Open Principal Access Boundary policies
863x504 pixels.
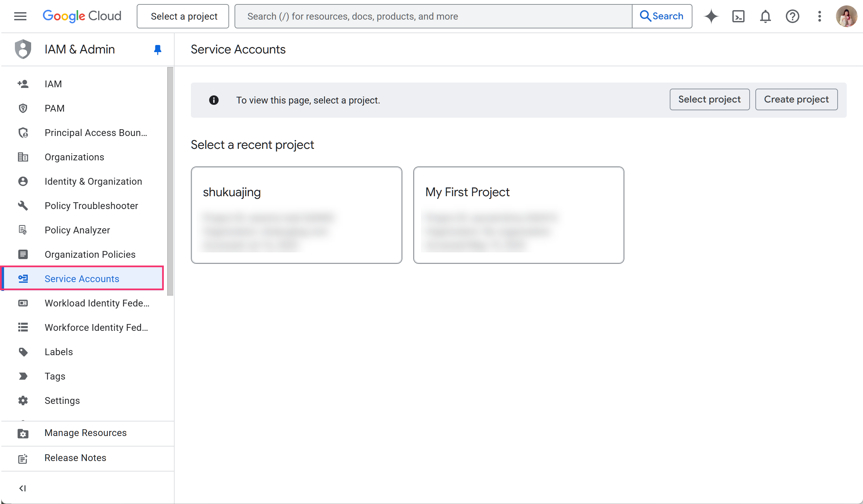pos(83,133)
